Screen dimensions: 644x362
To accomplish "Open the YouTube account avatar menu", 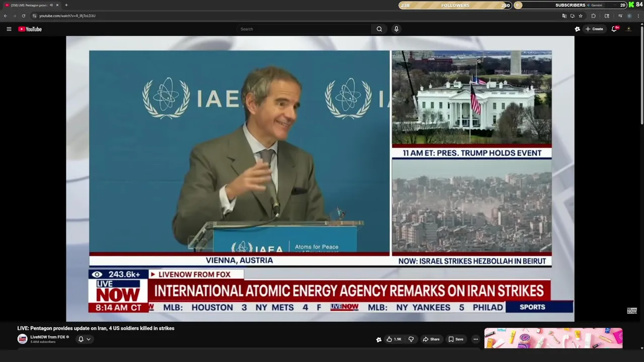I will click(x=628, y=29).
